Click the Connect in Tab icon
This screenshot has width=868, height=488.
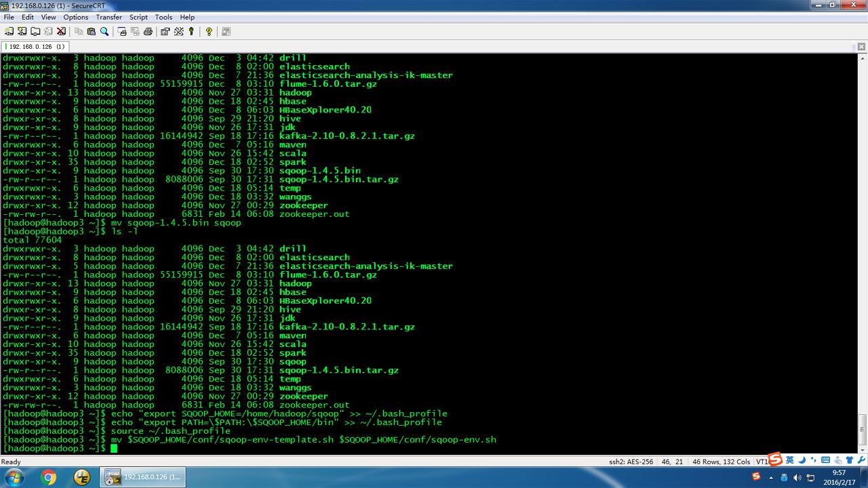coord(35,31)
